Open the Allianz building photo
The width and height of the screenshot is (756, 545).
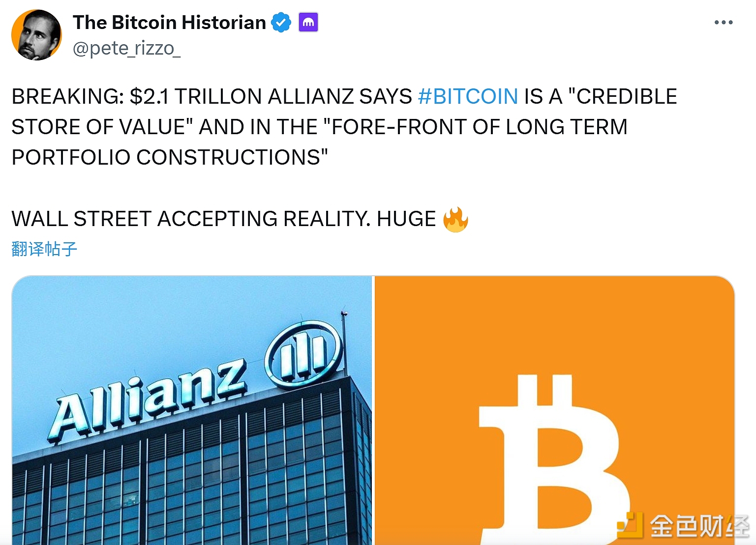coord(192,410)
